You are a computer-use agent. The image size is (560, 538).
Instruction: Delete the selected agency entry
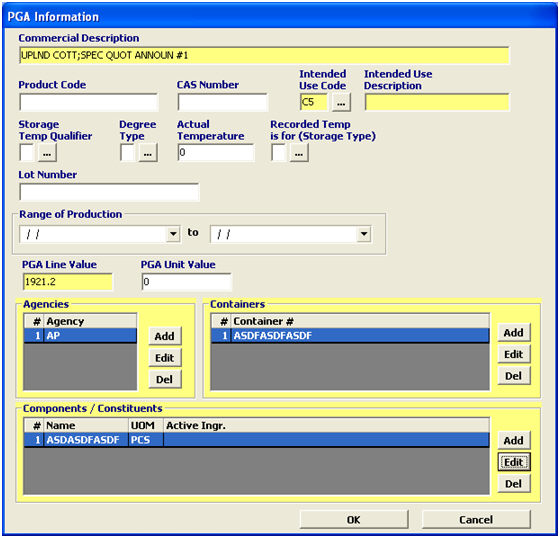point(165,379)
